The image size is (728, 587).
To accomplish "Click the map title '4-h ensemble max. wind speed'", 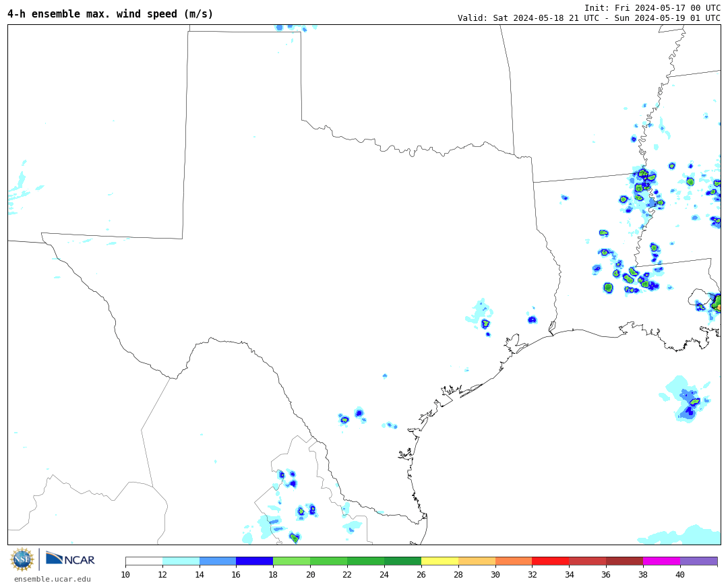I will coord(110,14).
